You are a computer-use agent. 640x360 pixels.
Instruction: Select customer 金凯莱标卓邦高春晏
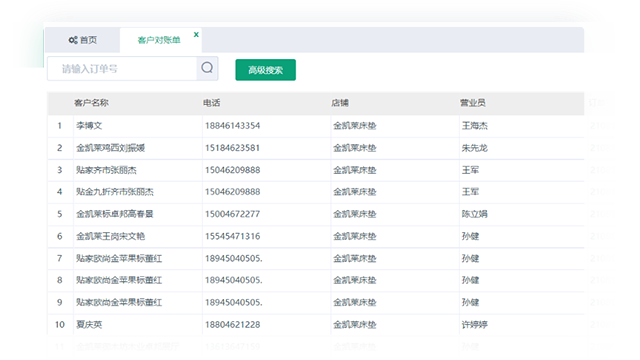click(115, 214)
